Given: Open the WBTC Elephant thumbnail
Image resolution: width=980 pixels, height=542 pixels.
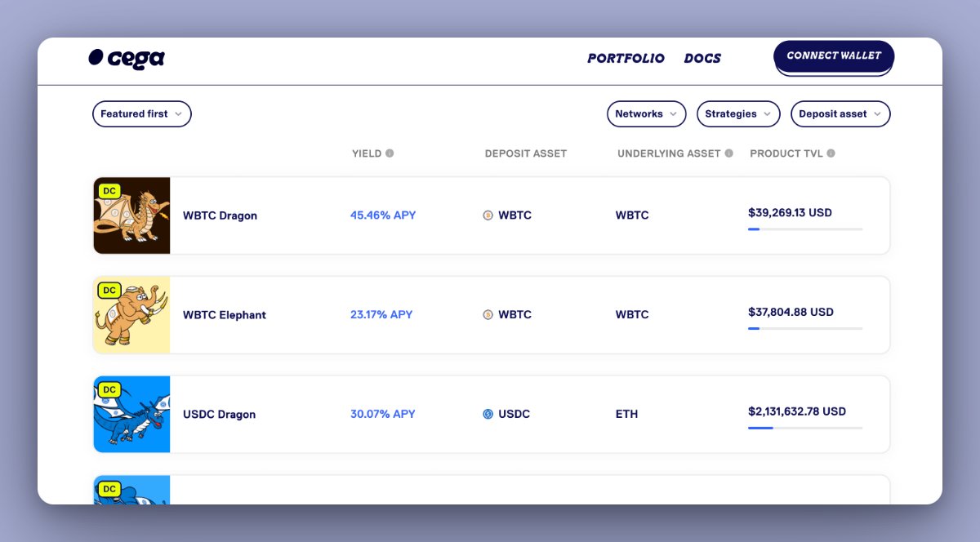Looking at the screenshot, I should point(131,315).
